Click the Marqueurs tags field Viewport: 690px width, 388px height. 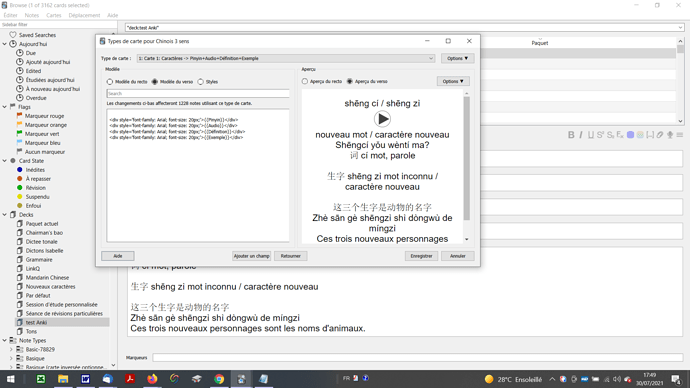418,358
